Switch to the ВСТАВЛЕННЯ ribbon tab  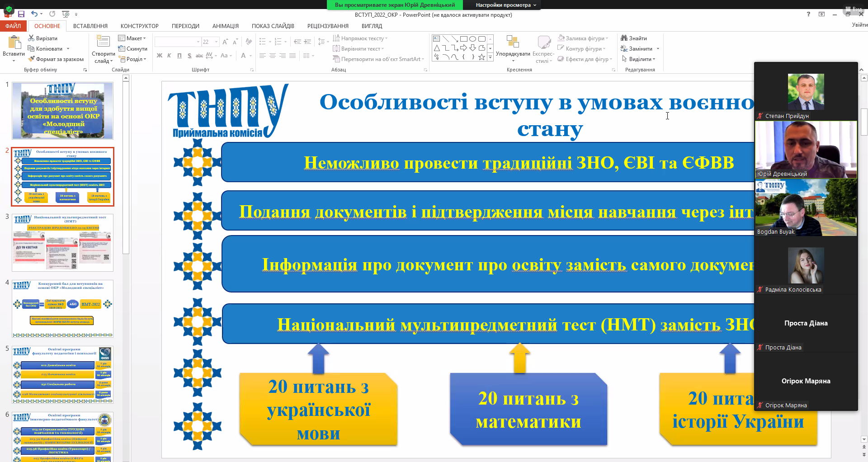pyautogui.click(x=90, y=26)
